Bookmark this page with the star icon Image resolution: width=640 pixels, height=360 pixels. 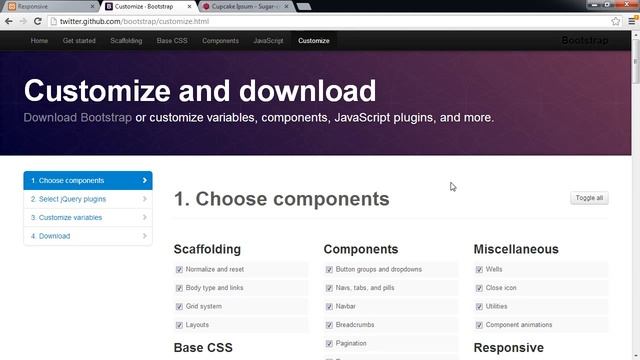[616, 21]
